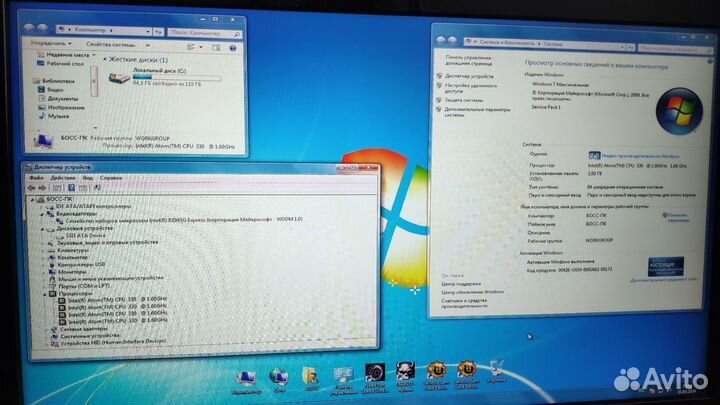Open Индекс производительности Windows link
The height and width of the screenshot is (405, 720).
(640, 157)
